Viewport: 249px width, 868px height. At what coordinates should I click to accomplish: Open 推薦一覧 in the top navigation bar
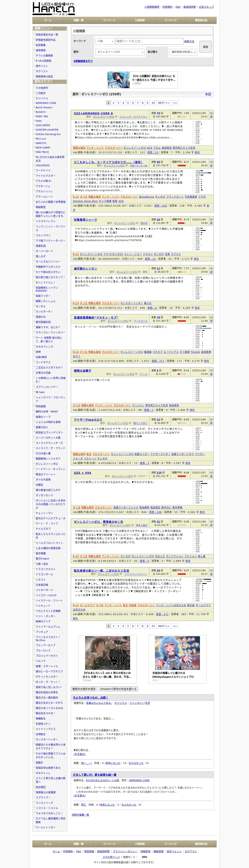point(79,20)
